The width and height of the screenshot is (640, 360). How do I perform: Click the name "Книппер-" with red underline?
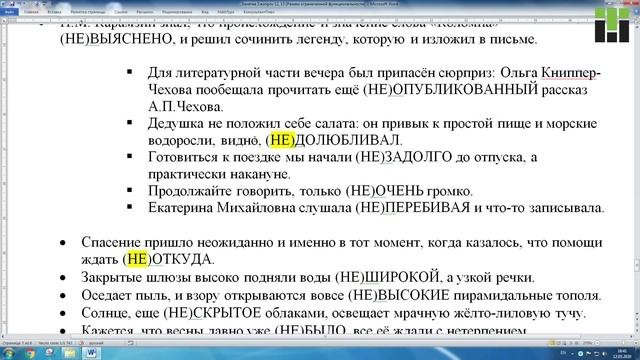pos(571,73)
